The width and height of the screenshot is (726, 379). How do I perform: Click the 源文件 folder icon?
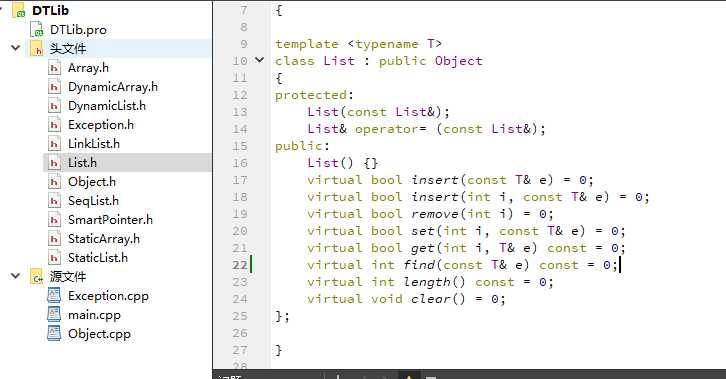37,277
